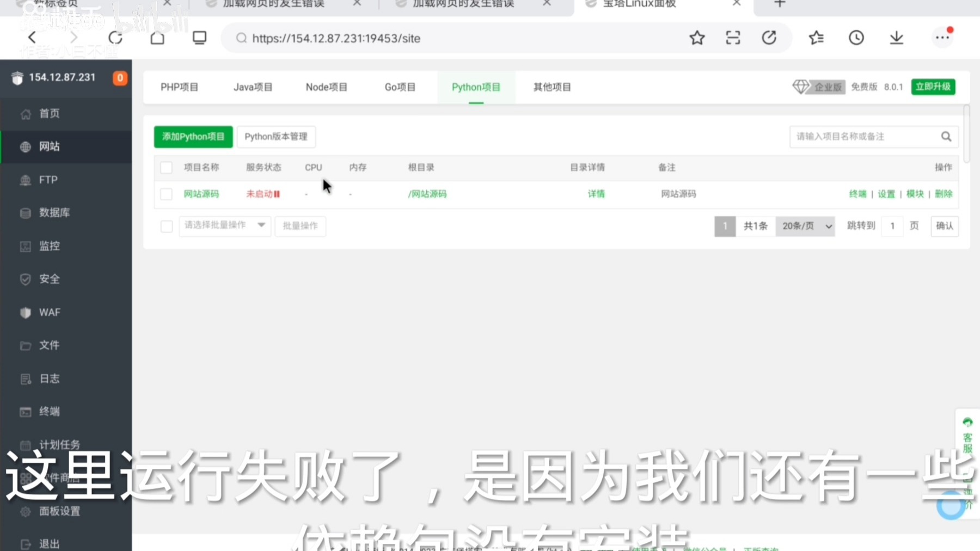The width and height of the screenshot is (980, 551).
Task: Click the search magnifier in project search box
Action: (946, 137)
